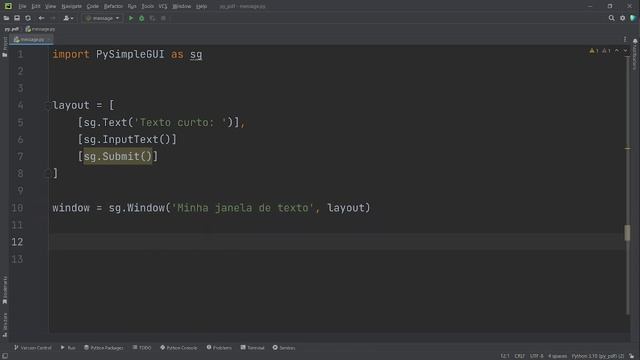Click the Back navigation arrow
This screenshot has height=360, width=640.
pos(41,18)
